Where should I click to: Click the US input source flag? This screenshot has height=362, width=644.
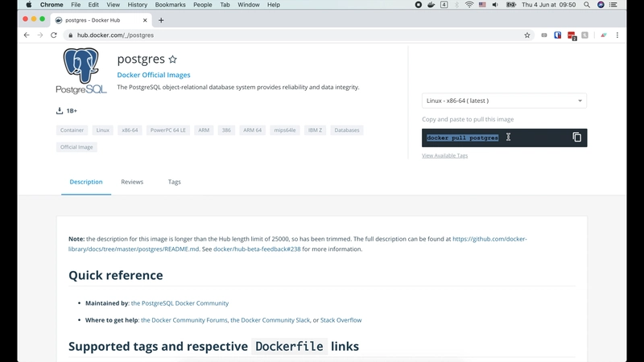point(482,5)
